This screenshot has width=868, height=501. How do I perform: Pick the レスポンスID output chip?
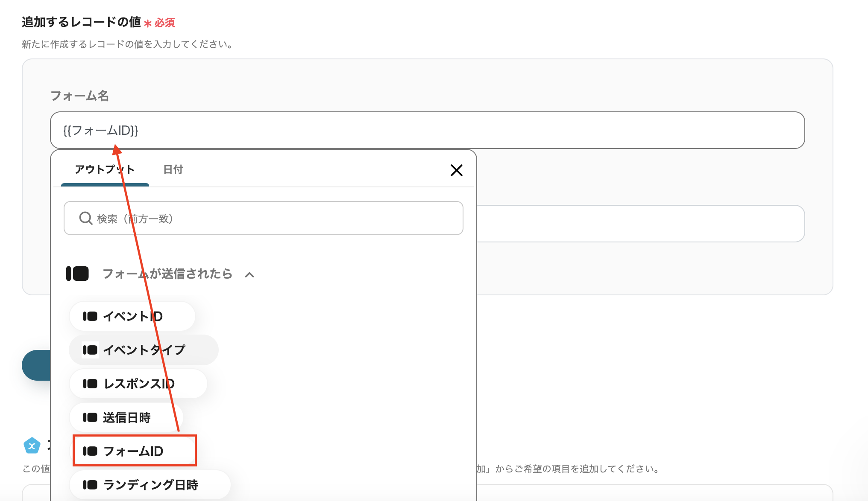[138, 384]
